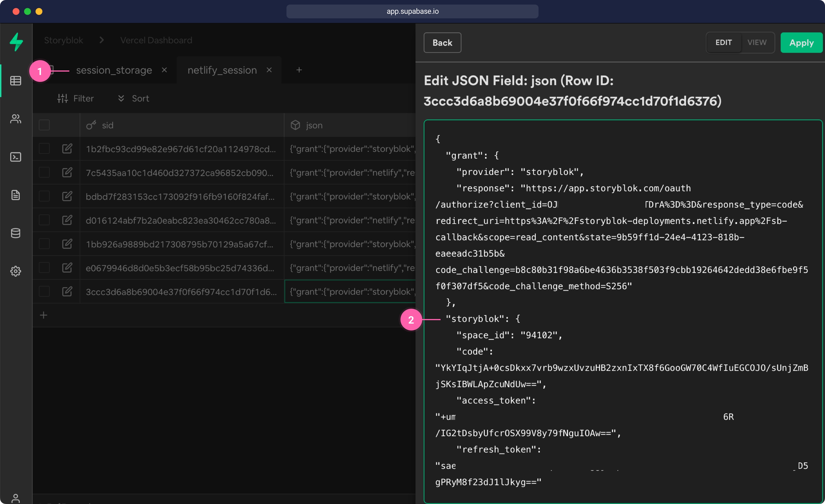This screenshot has width=825, height=504.
Task: Open the Settings gear sidebar icon
Action: (x=16, y=271)
